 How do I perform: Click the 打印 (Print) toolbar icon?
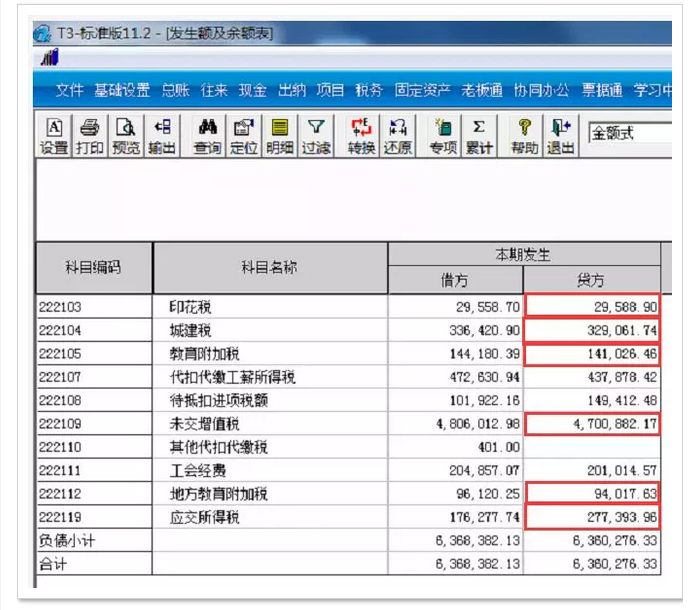(90, 136)
